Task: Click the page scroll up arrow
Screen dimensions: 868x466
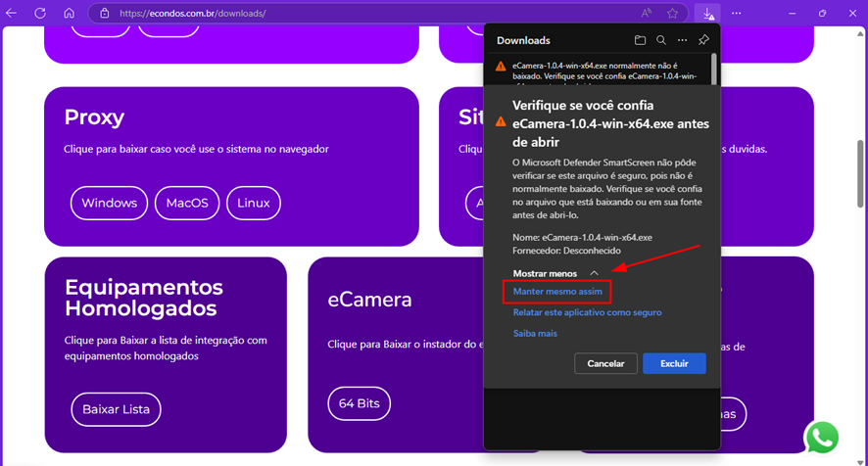Action: (860, 33)
